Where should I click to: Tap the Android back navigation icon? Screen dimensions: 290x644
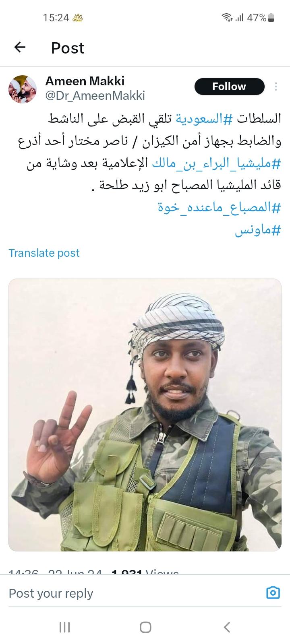(x=227, y=627)
